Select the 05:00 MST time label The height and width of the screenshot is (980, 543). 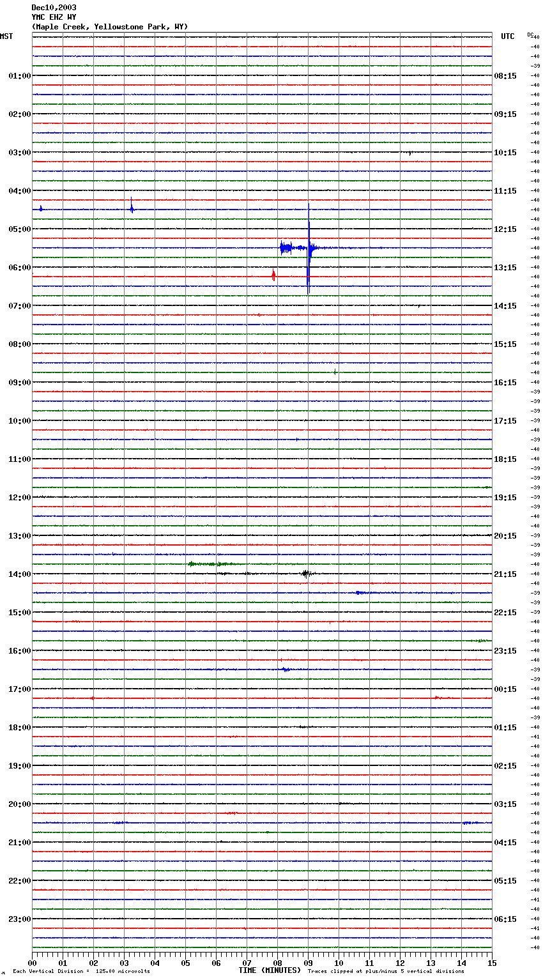(x=19, y=229)
